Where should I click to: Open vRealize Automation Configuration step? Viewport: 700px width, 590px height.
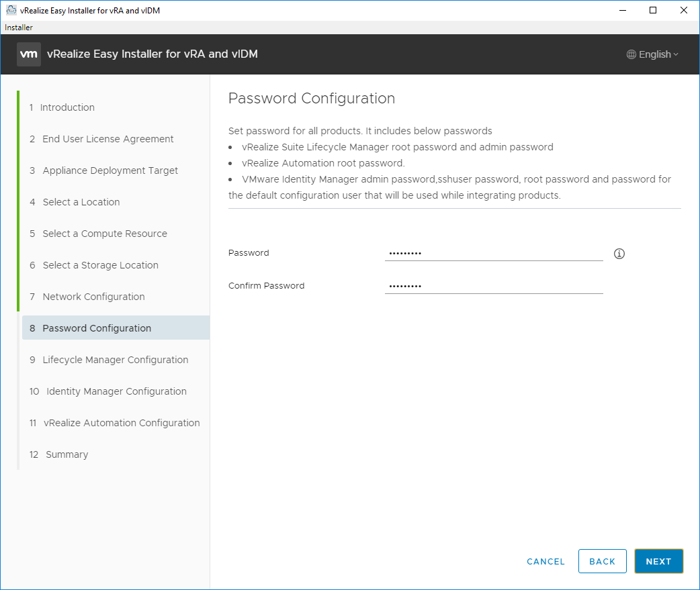coord(115,424)
